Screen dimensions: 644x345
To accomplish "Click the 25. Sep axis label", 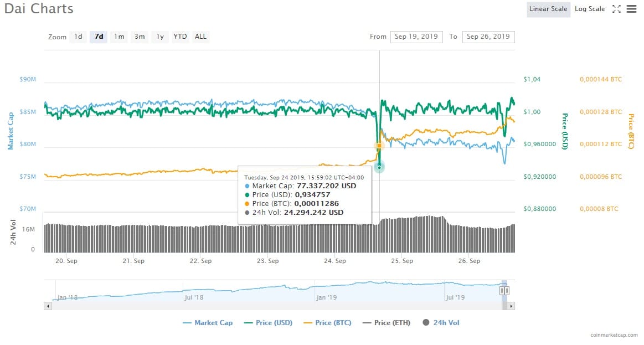I will click(x=402, y=261).
